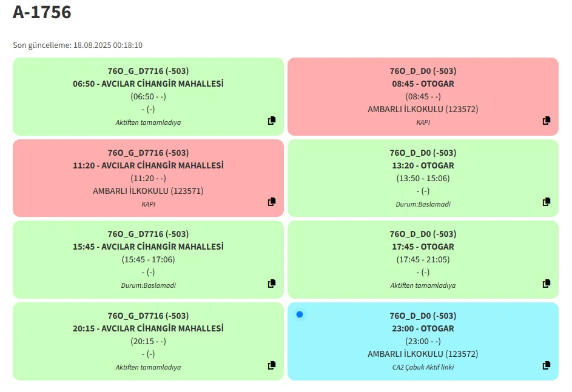
Task: Select the 20:15 Avcılar Cihangir card
Action: pos(148,328)
